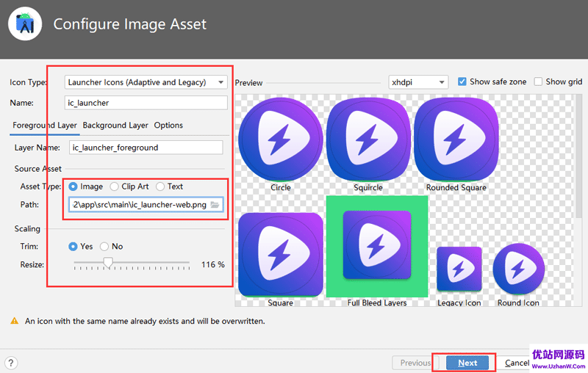Expand the xhdpi density dropdown
Screen dimensions: 588x373
click(x=418, y=82)
